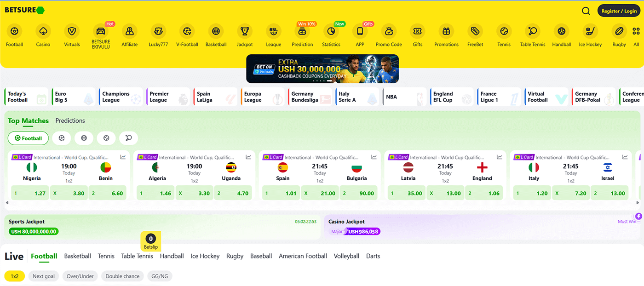Switch to the Predictions tab

tap(70, 120)
